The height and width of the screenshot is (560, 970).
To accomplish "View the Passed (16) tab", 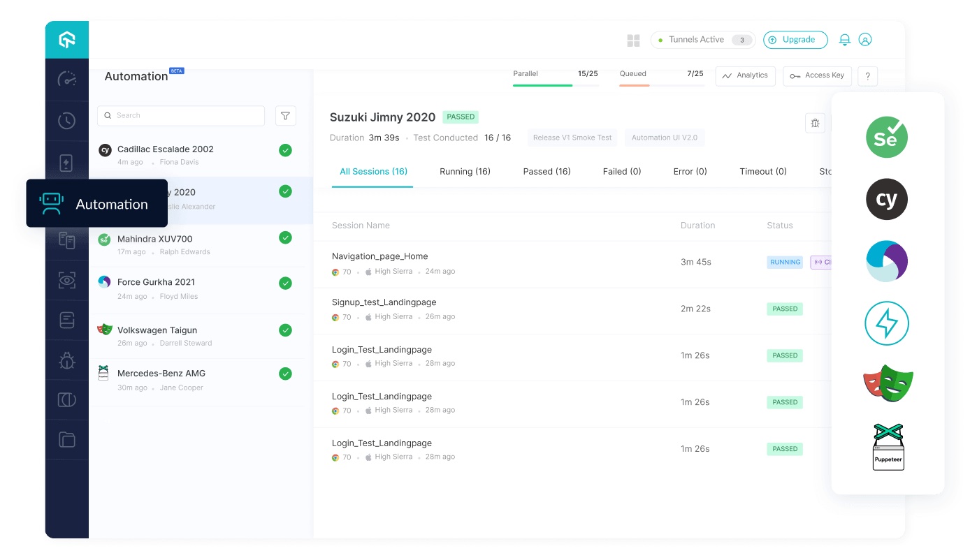I will [x=546, y=171].
